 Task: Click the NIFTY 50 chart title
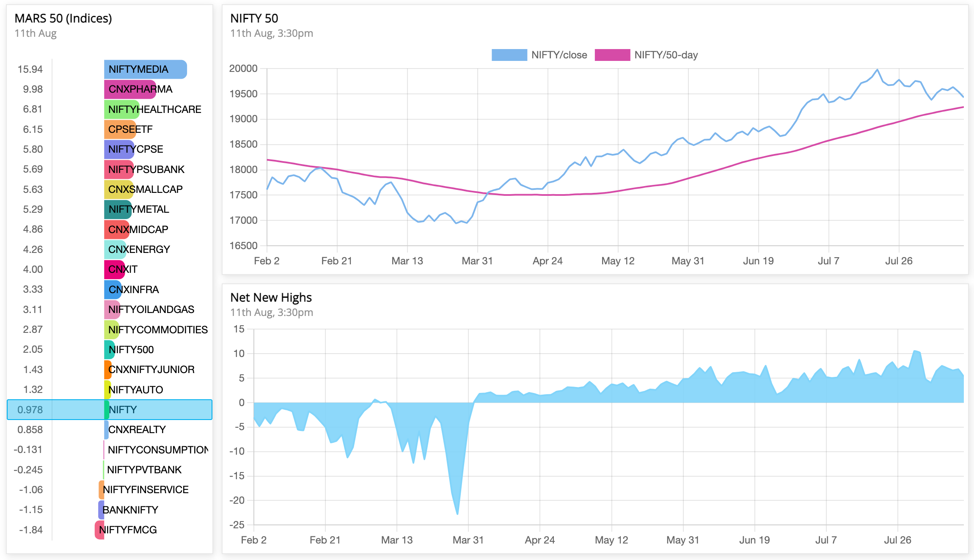point(254,18)
